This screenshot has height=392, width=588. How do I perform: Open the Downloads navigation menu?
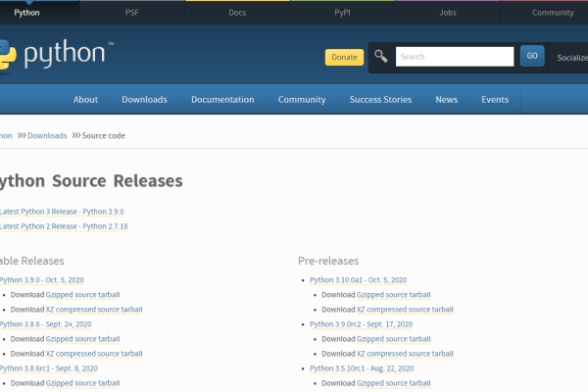pyautogui.click(x=144, y=99)
